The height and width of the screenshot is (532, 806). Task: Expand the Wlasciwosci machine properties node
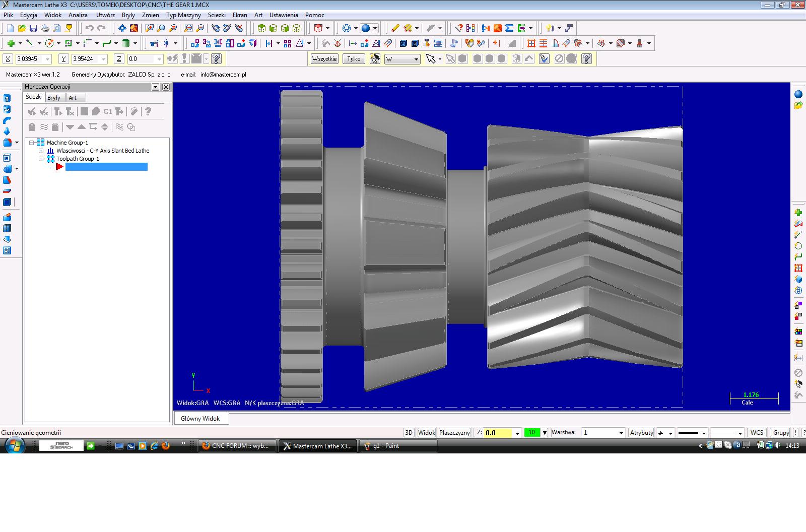click(41, 151)
